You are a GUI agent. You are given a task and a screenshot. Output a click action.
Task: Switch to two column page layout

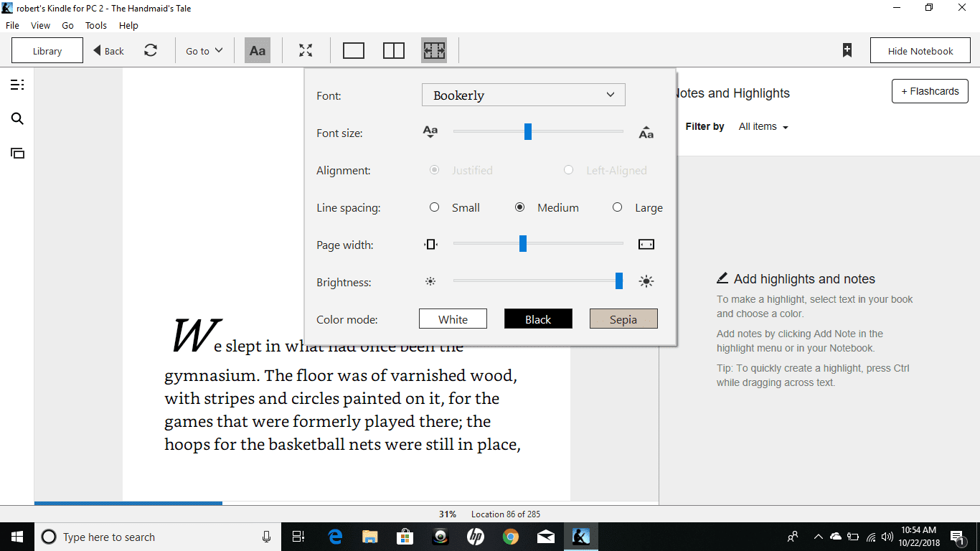coord(394,51)
